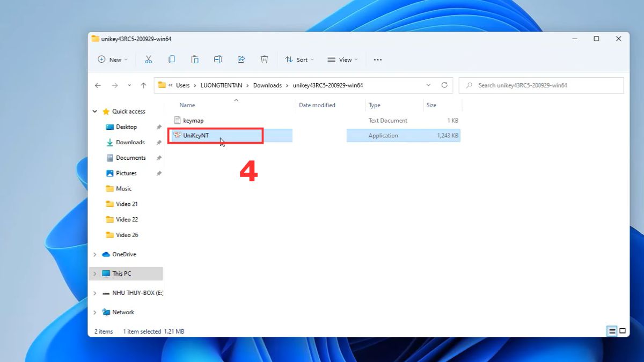Viewport: 644px width, 362px height.
Task: Open Video 22 folder in sidebar
Action: point(127,219)
